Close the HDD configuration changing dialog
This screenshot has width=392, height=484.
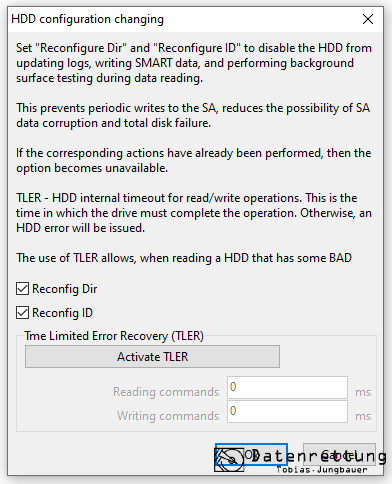click(x=368, y=19)
